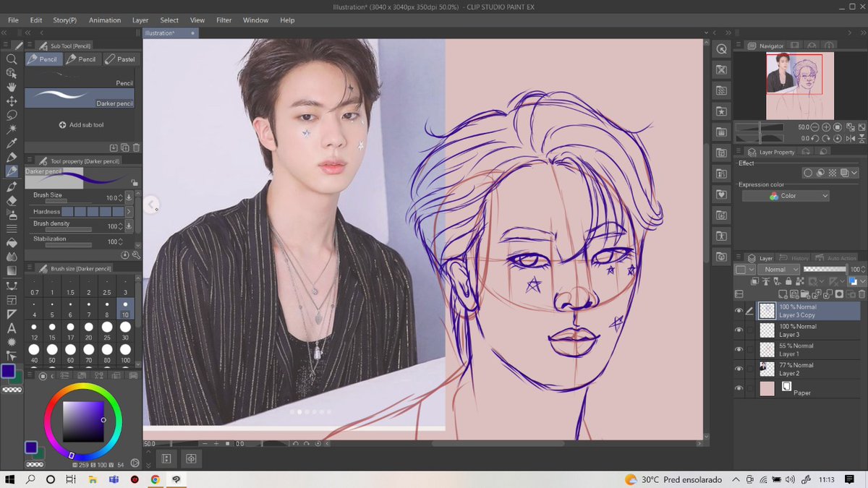Duplicate the current sub tool icon

pyautogui.click(x=125, y=147)
